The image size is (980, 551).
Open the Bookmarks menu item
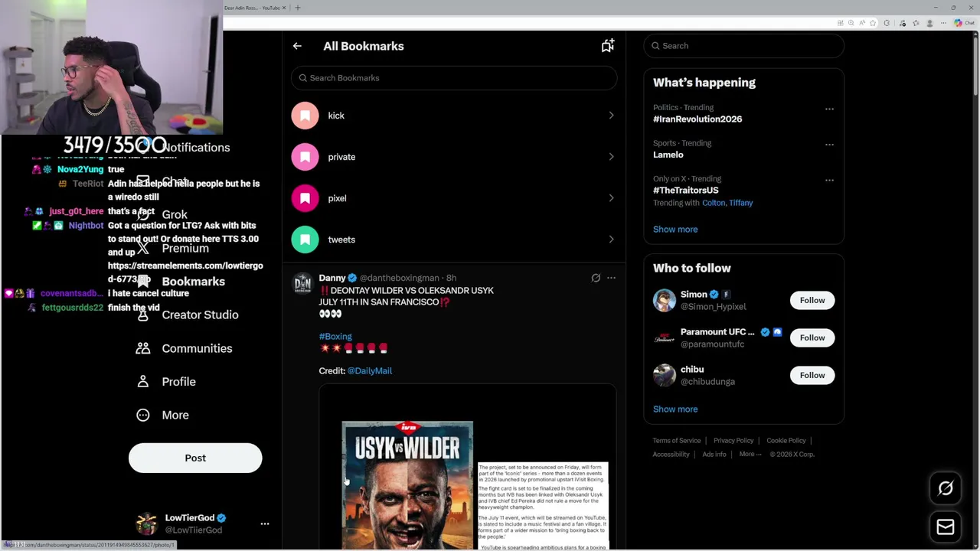(x=194, y=282)
